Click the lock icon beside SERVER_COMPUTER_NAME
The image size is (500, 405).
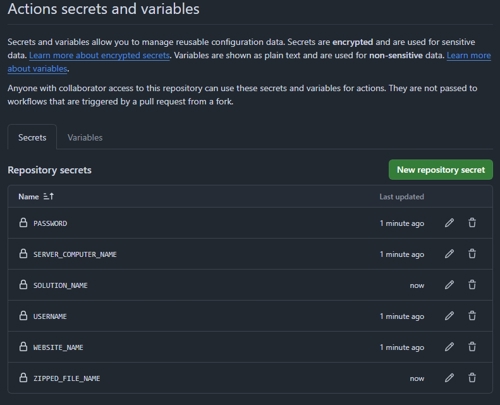23,254
